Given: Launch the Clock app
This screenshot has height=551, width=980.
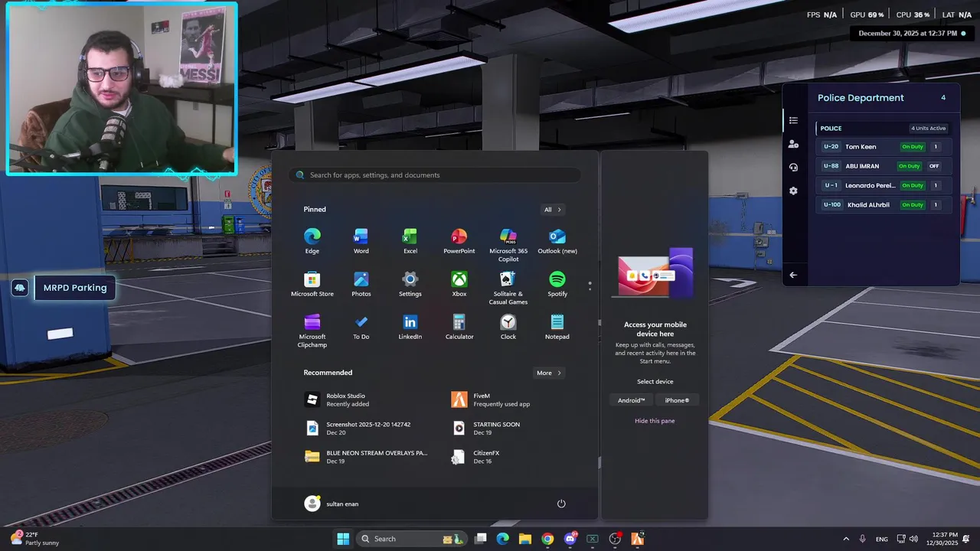Looking at the screenshot, I should 508,327.
